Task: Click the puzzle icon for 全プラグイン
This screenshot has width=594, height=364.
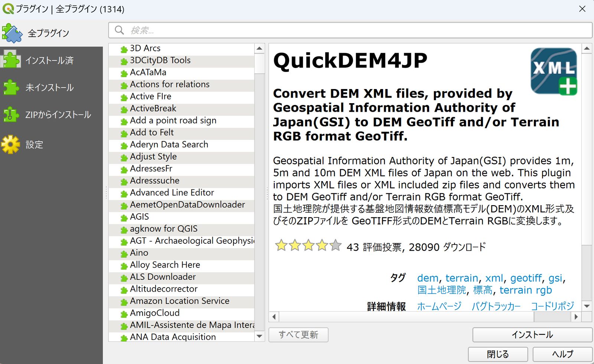Action: (12, 33)
